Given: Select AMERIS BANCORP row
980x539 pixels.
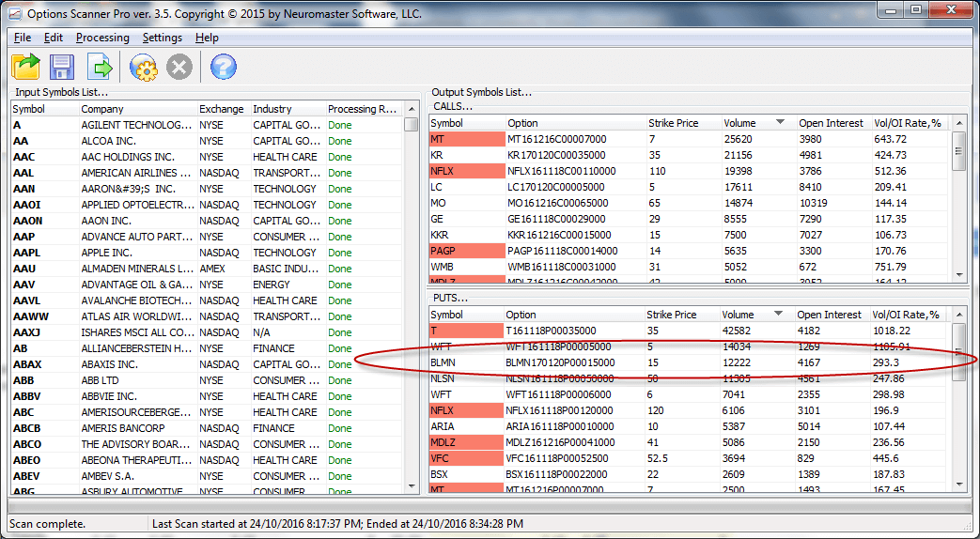Looking at the screenshot, I should [x=207, y=428].
